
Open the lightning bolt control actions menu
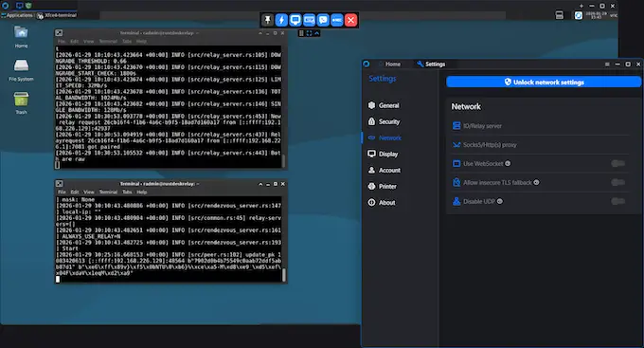click(x=281, y=20)
